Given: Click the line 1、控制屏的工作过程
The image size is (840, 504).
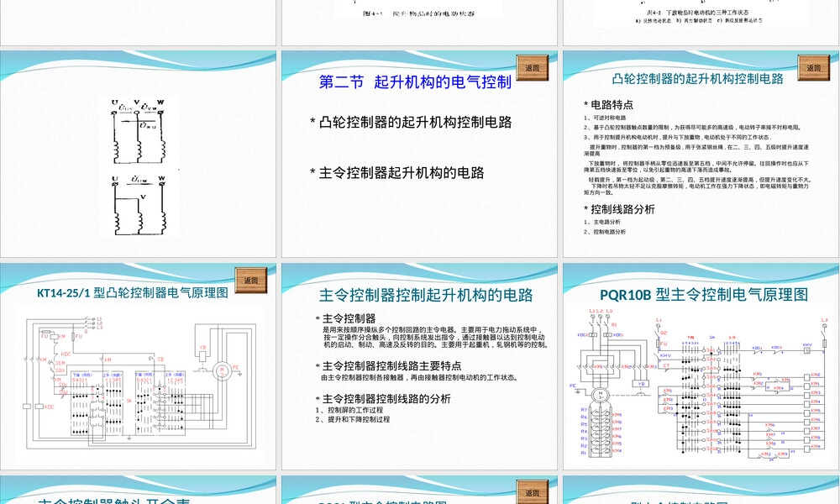Looking at the screenshot, I should 349,410.
